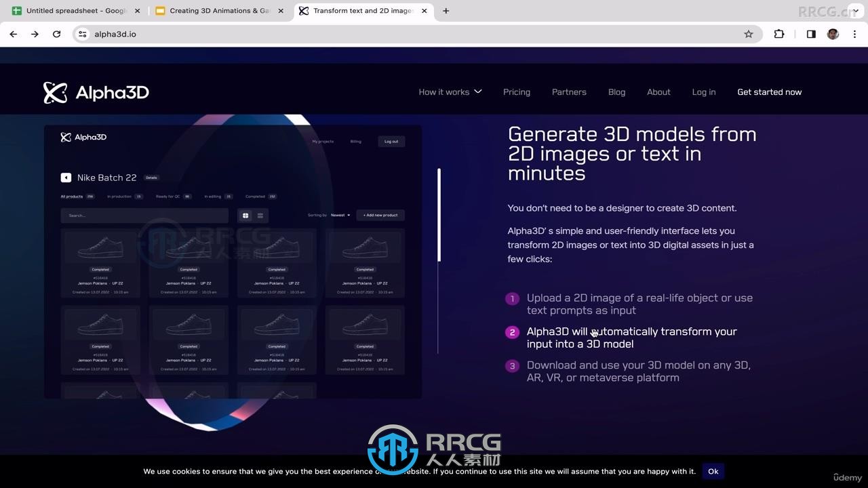Image resolution: width=868 pixels, height=488 pixels.
Task: Switch to grid view in demo preview
Action: pyautogui.click(x=245, y=216)
